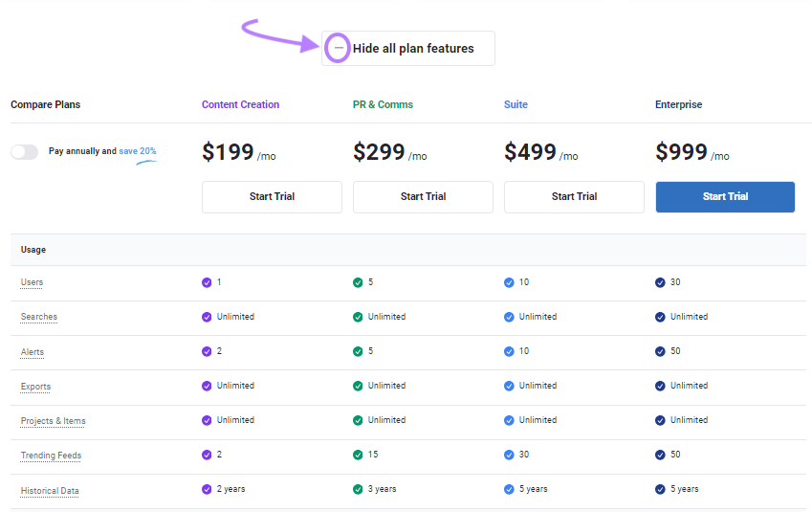Click green checkmark in Historical Data row

[x=358, y=489]
